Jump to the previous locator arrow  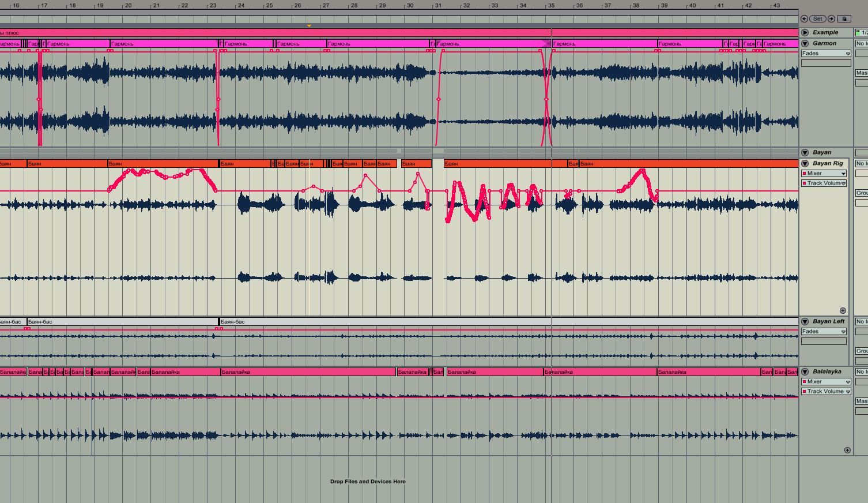(x=805, y=19)
